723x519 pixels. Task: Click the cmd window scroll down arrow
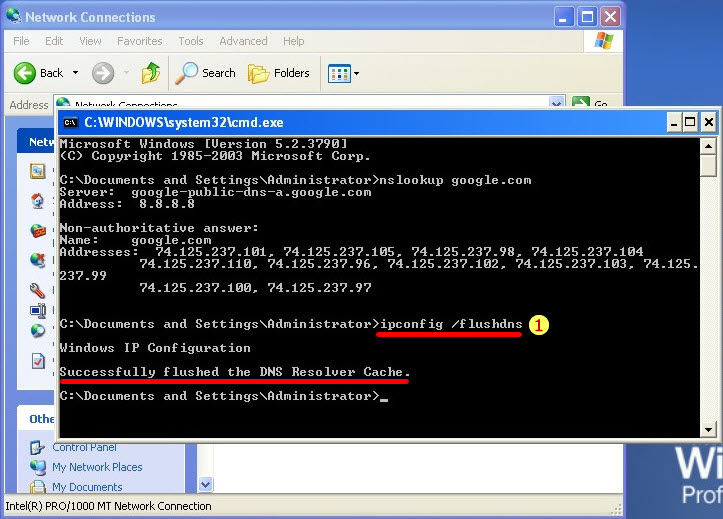708,430
